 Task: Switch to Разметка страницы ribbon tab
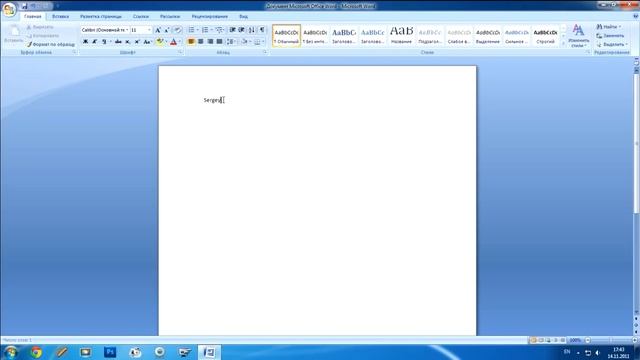pyautogui.click(x=101, y=17)
